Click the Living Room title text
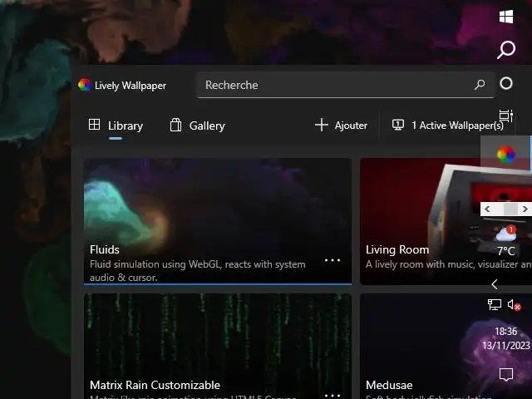 click(x=397, y=249)
